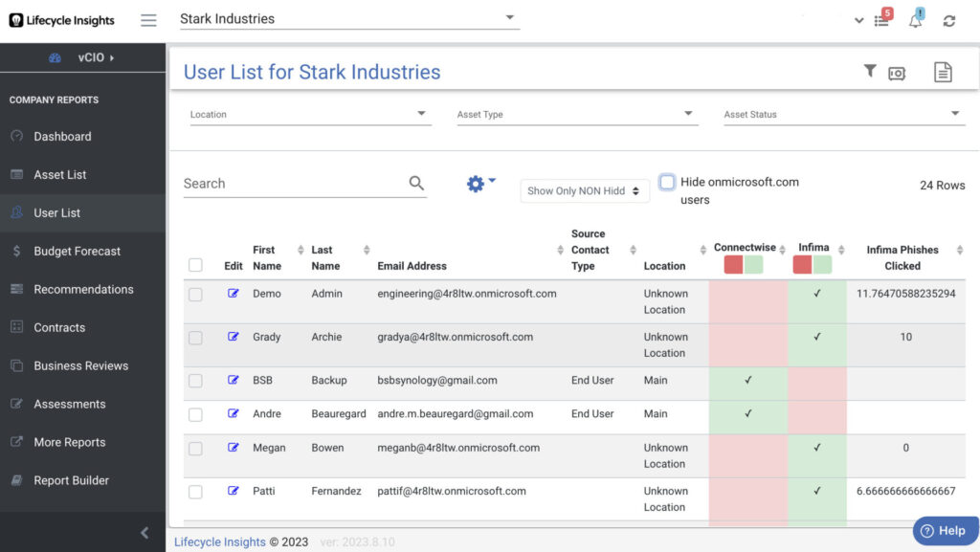Open the Location filter dropdown
This screenshot has width=980, height=552.
311,114
